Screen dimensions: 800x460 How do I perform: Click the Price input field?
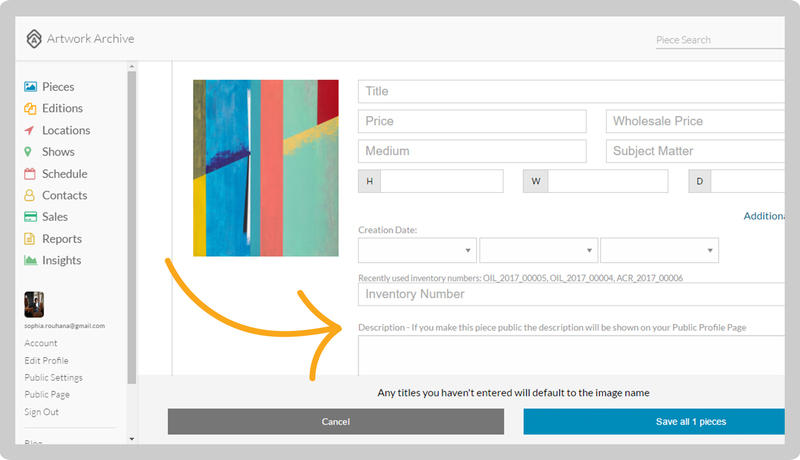pyautogui.click(x=472, y=121)
